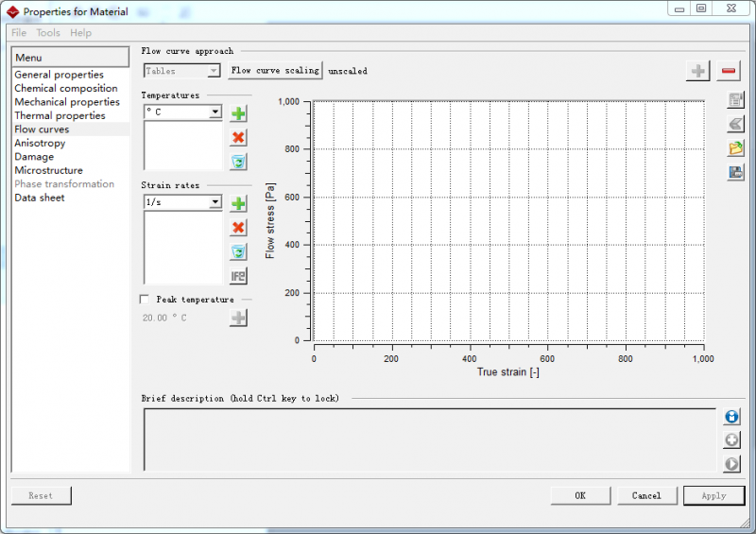
Task: Select Thermal properties in Menu list
Action: pyautogui.click(x=60, y=115)
